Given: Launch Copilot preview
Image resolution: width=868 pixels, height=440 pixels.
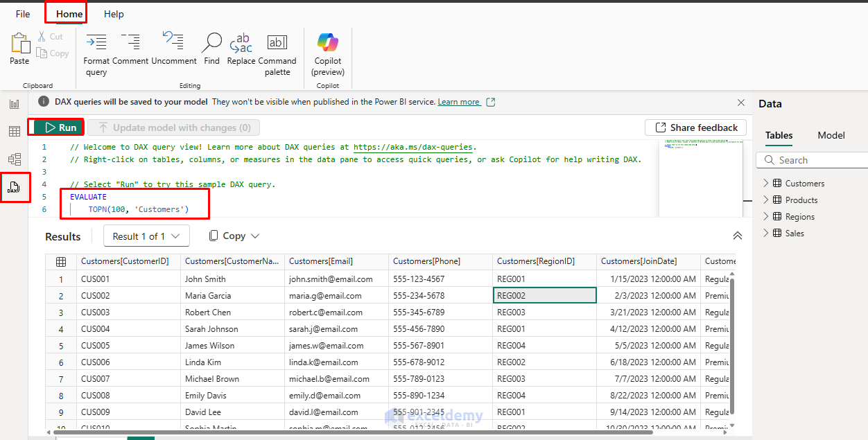Looking at the screenshot, I should coord(328,43).
